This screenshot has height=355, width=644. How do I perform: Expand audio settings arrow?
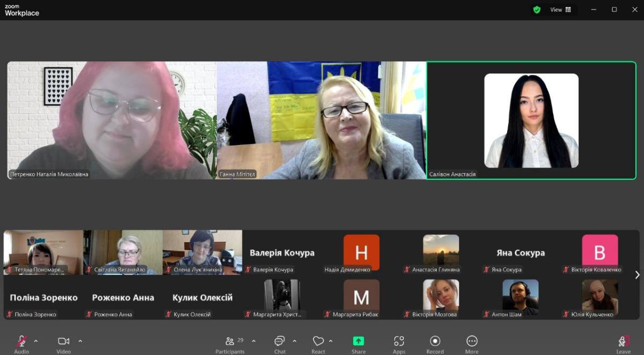pos(36,341)
